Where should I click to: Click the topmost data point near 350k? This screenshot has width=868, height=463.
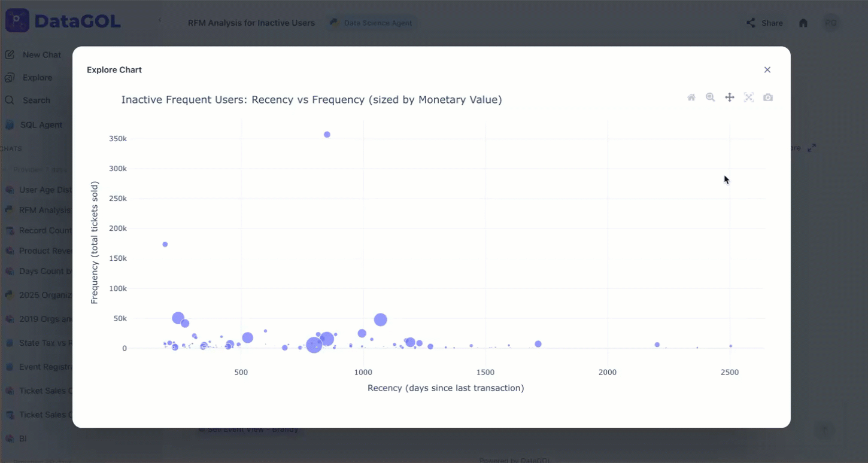coord(327,135)
